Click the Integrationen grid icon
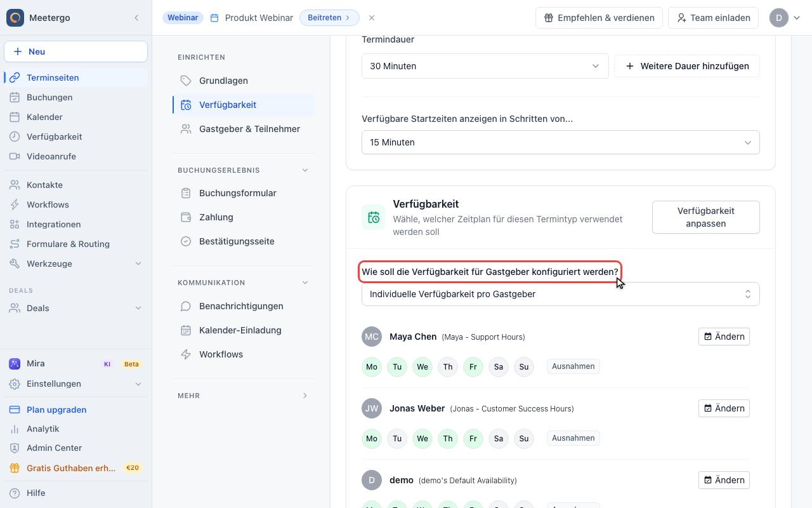The image size is (812, 508). click(15, 224)
